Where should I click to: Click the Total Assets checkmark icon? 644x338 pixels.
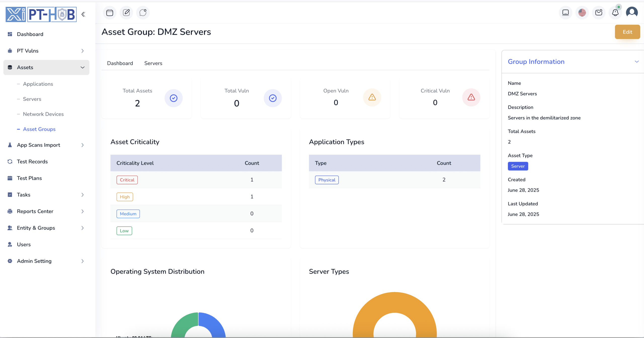pos(174,98)
